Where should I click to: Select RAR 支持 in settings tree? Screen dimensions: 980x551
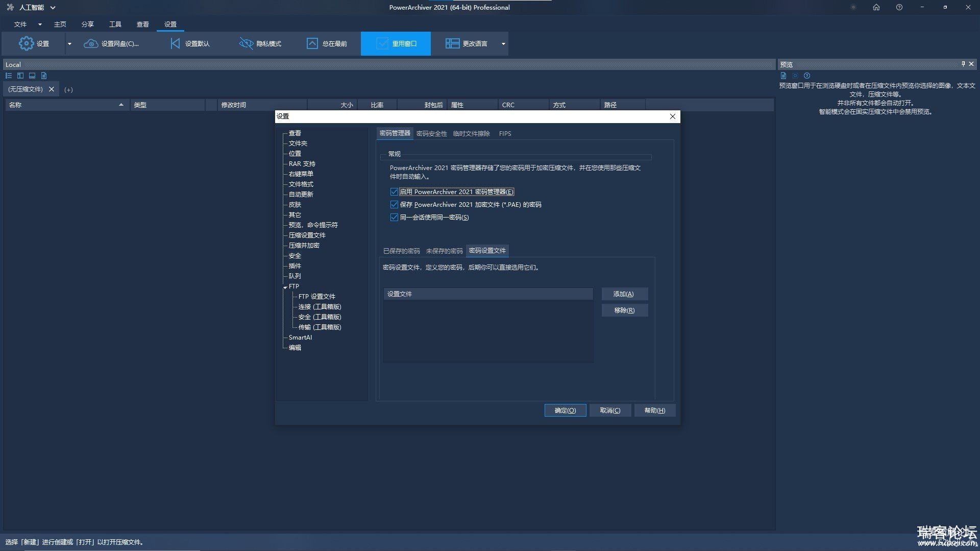[x=302, y=164]
